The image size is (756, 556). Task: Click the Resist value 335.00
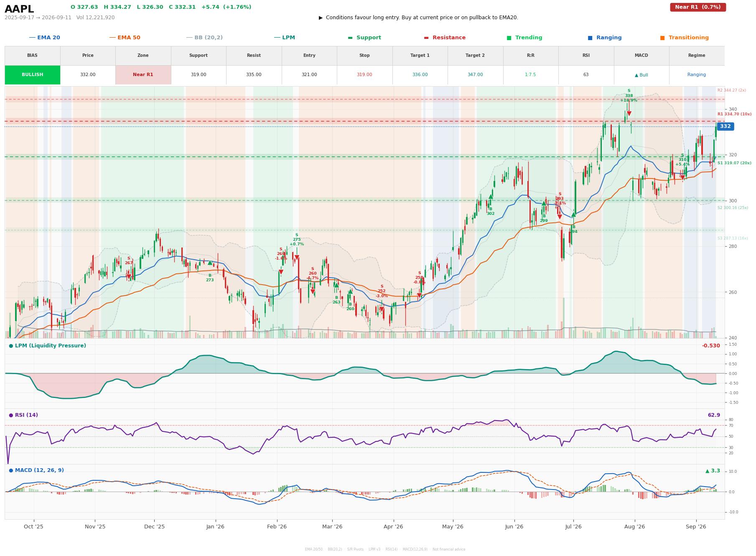pyautogui.click(x=254, y=75)
